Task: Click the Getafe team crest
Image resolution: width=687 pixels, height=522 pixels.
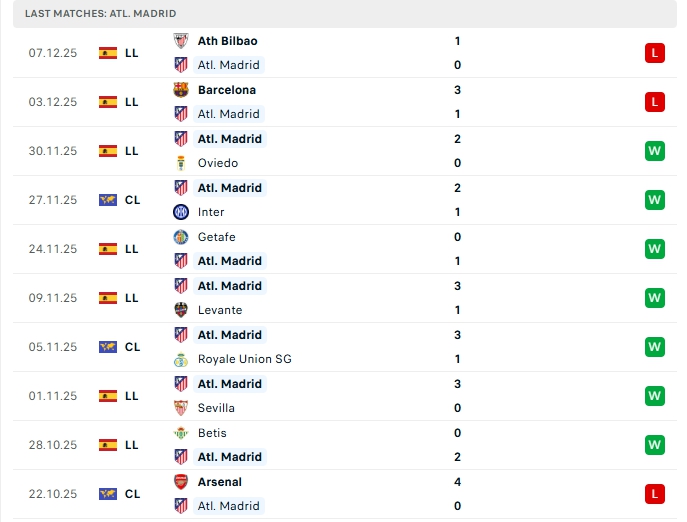Action: 181,237
